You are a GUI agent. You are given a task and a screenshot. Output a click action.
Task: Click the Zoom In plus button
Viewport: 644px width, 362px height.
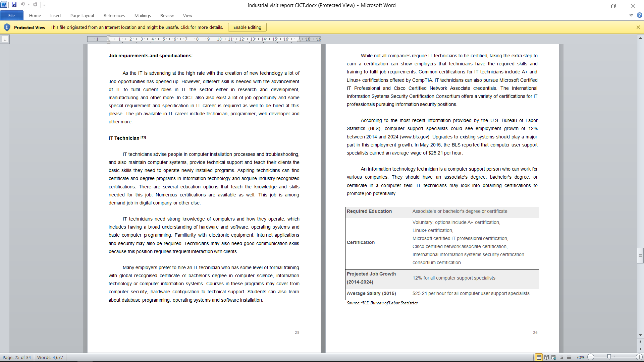tap(639, 357)
